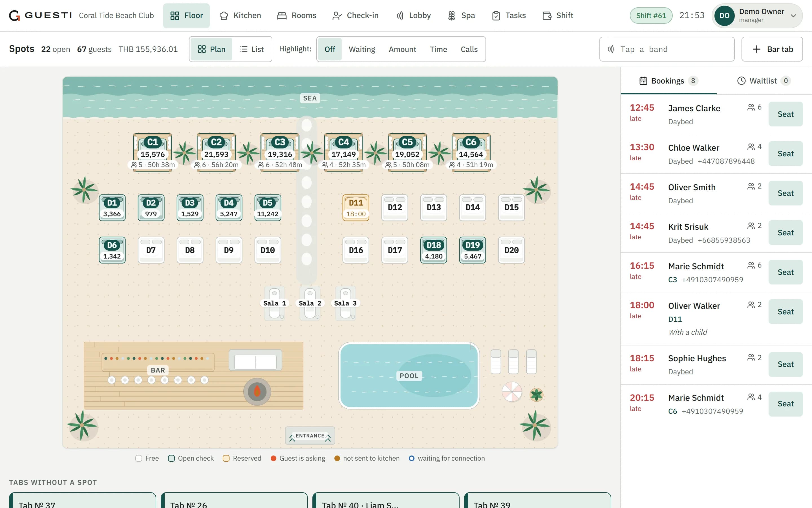Click the ENTRANCE marker
This screenshot has height=508, width=812.
pos(310,436)
